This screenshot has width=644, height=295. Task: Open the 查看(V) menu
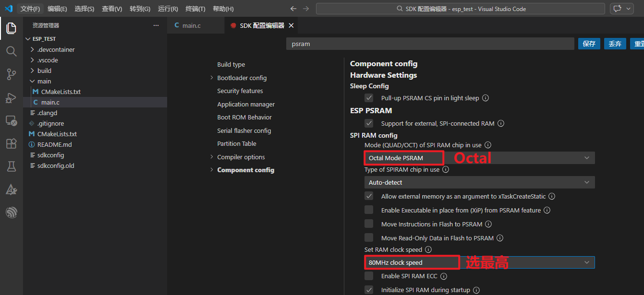coord(112,9)
